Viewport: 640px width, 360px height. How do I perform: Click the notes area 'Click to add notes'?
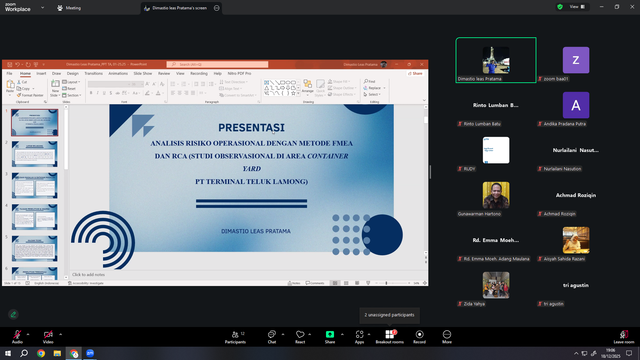tap(89, 275)
